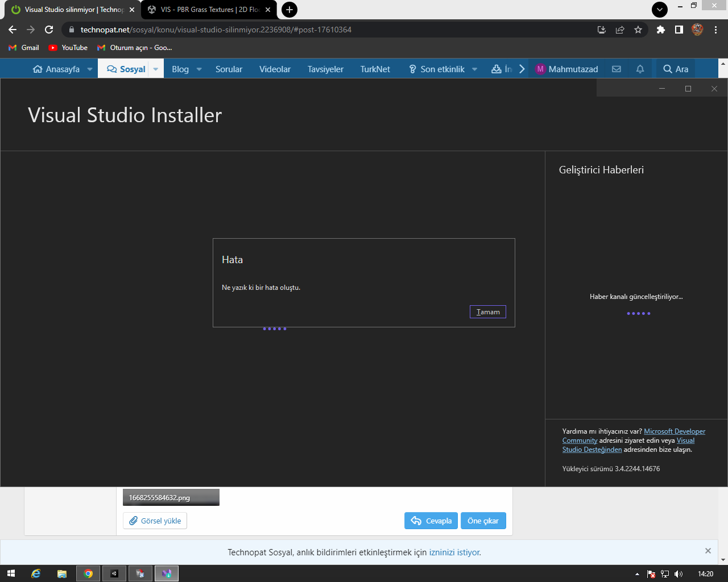Open the forum notifications bell icon
Image resolution: width=728 pixels, height=582 pixels.
point(640,69)
